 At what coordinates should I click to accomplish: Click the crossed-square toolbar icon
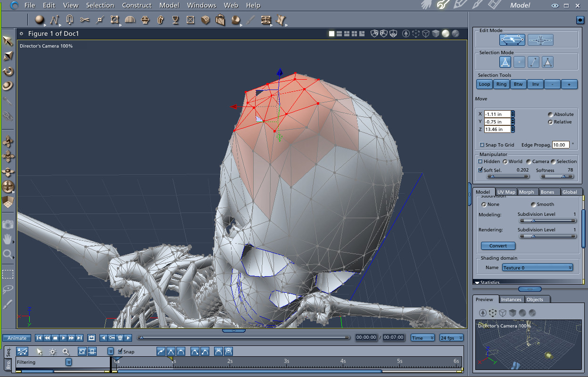point(190,20)
